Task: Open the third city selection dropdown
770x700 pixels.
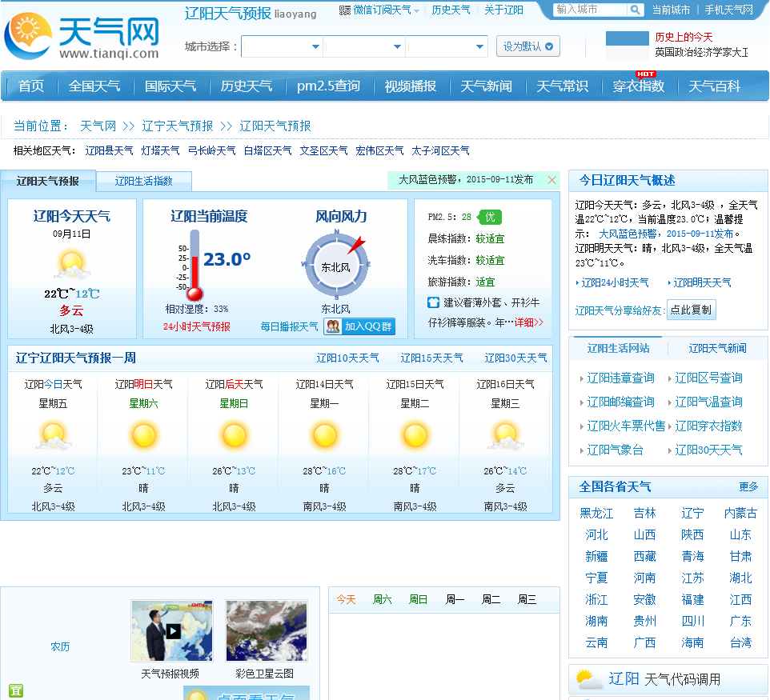Action: click(x=447, y=46)
